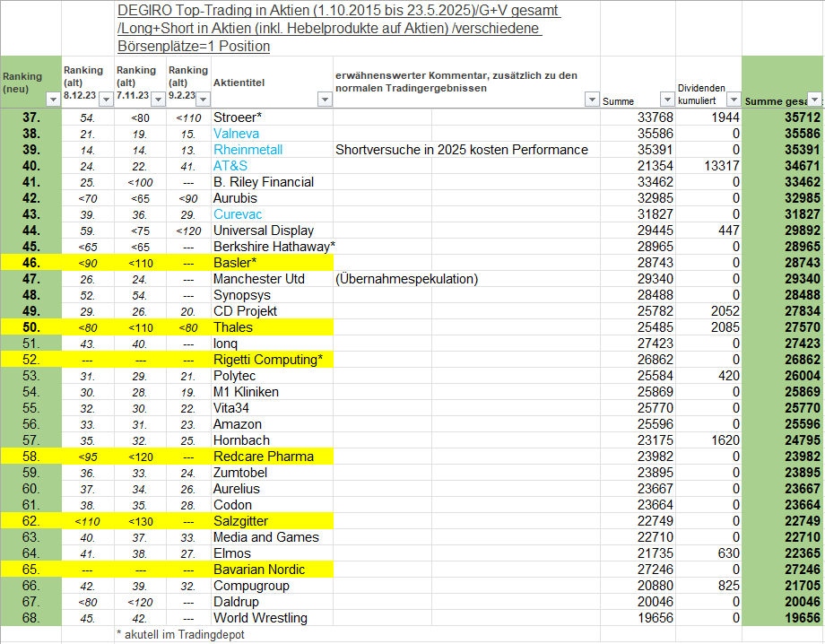Select the highlighted Salzgitter cell

[272, 521]
